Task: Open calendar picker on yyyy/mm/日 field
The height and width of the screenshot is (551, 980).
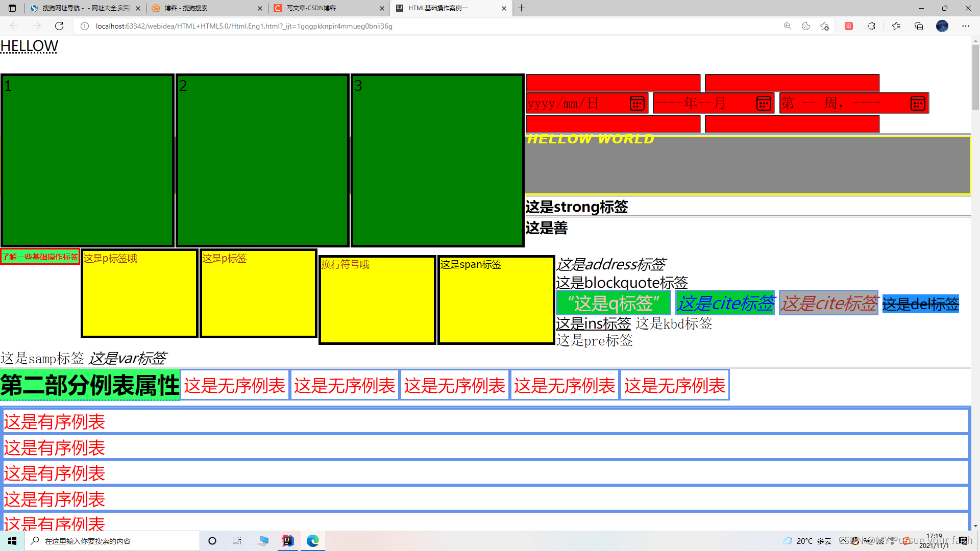Action: click(636, 104)
